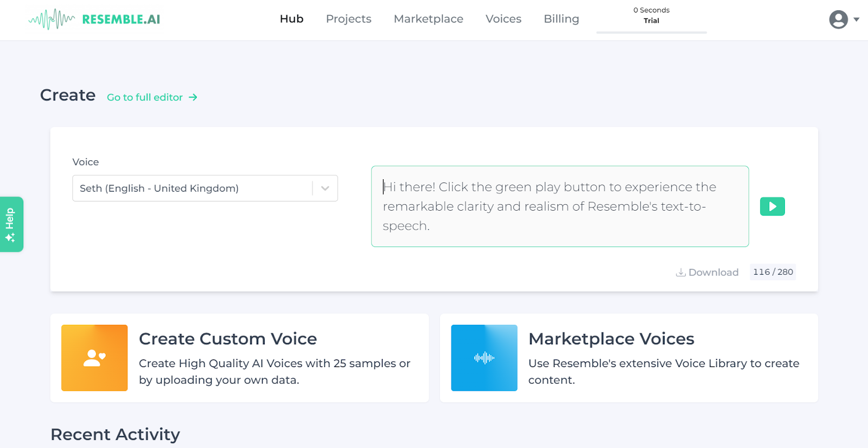The width and height of the screenshot is (868, 448).
Task: Open the Create Custom Voice heading
Action: point(228,339)
